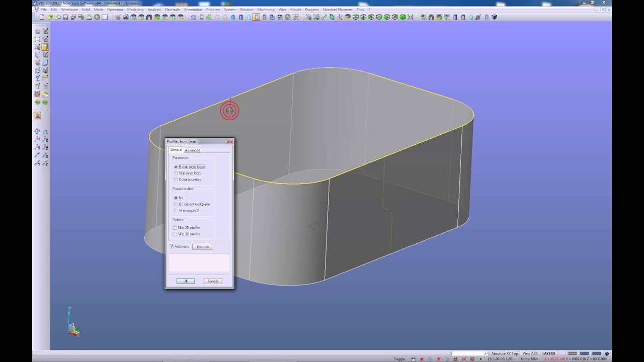Confirm dialog with OK button
The height and width of the screenshot is (362, 644).
coord(186,281)
